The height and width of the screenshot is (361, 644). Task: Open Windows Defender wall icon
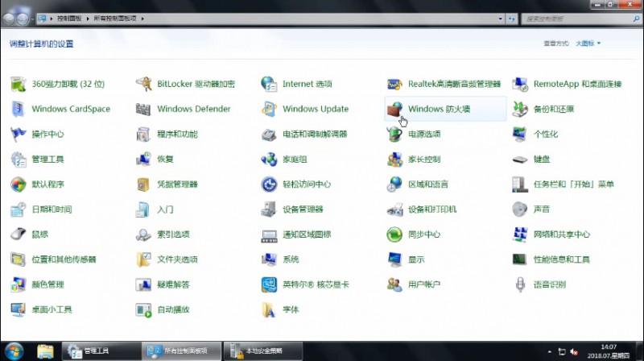coord(144,109)
